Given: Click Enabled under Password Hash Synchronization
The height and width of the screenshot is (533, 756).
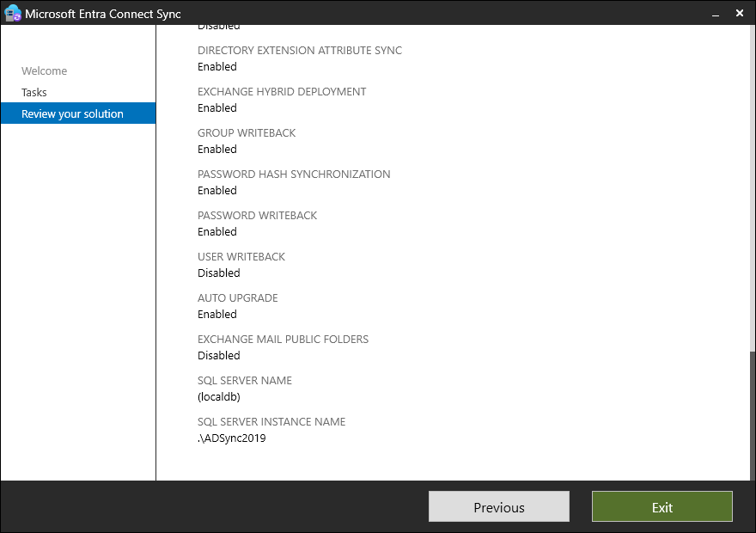Looking at the screenshot, I should [217, 191].
